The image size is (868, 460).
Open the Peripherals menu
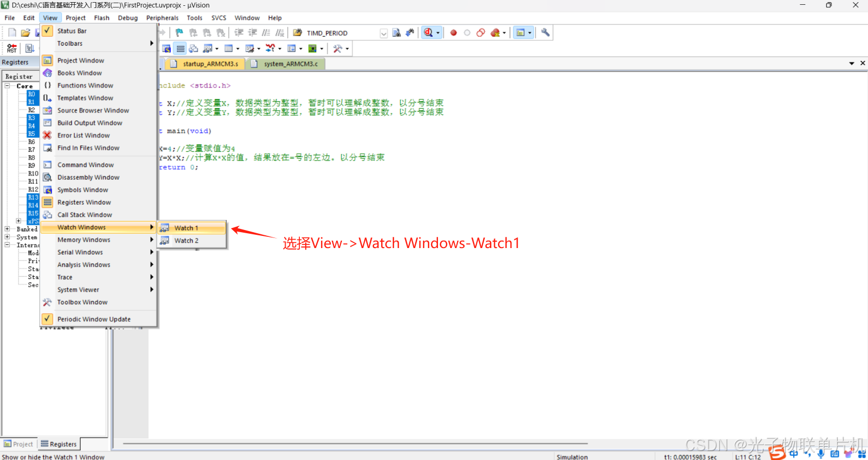[x=162, y=18]
